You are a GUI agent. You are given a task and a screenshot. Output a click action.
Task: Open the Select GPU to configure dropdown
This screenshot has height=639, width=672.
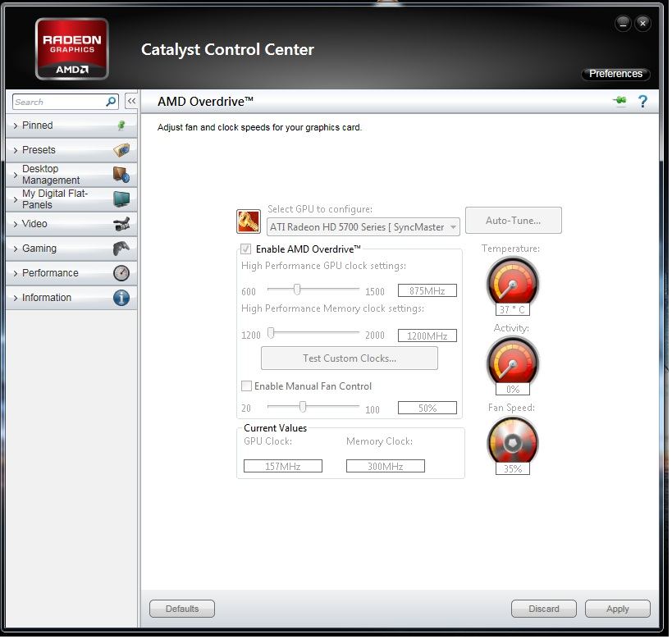363,227
